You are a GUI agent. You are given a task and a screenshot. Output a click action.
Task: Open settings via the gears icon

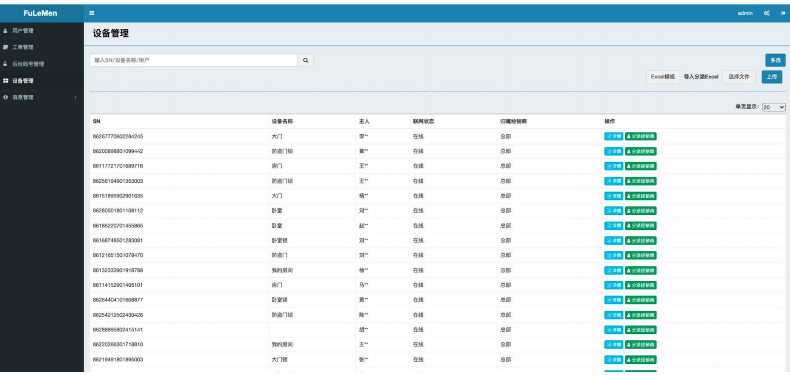(767, 13)
